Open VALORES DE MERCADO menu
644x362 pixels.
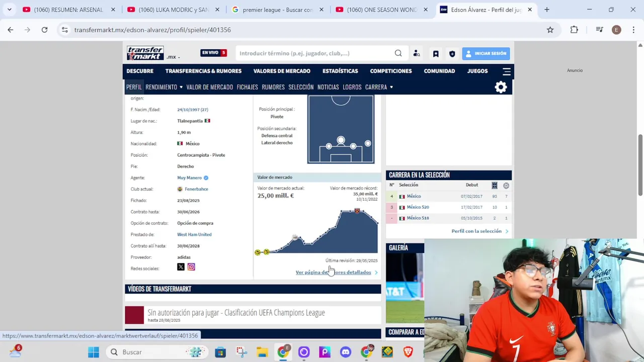point(282,71)
